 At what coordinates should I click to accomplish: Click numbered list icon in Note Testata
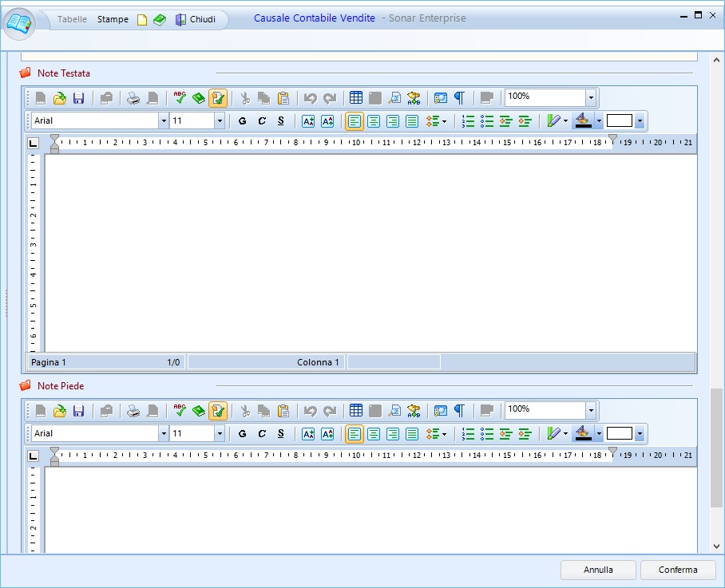point(469,121)
